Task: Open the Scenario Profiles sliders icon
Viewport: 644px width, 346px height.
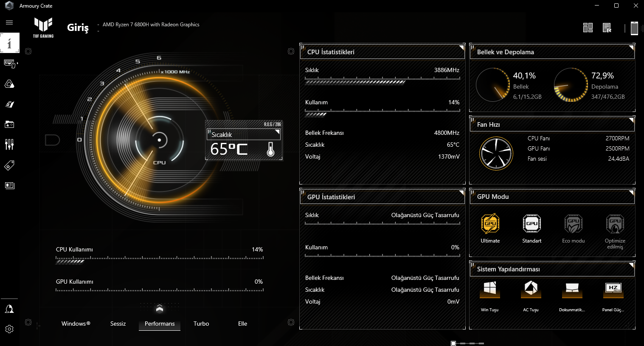Action: point(9,145)
